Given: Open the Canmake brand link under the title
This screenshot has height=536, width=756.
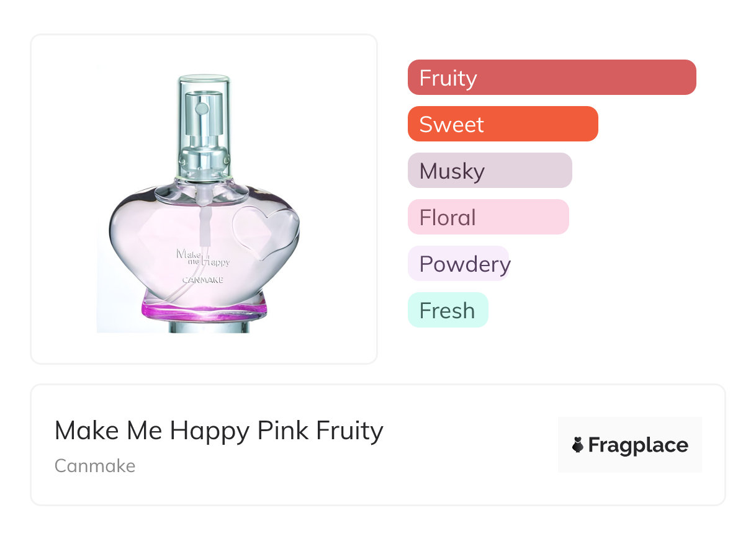Looking at the screenshot, I should pos(95,466).
